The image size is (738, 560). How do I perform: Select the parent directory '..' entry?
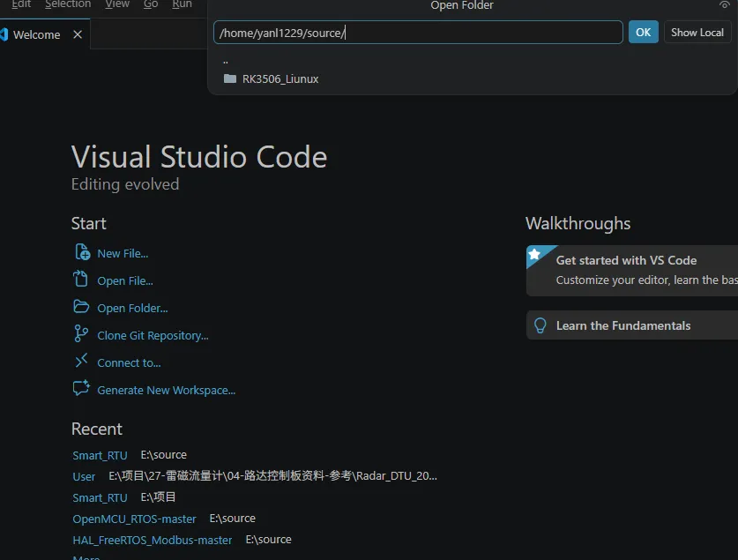(472, 61)
